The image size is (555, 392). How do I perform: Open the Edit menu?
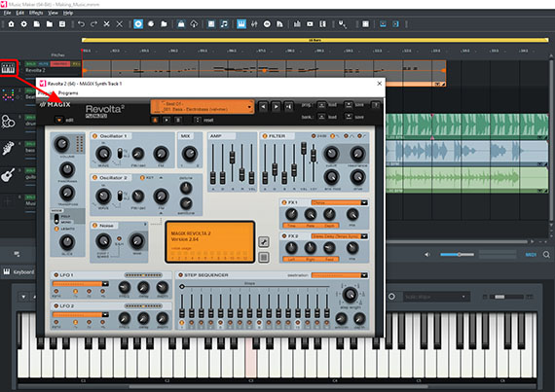click(x=20, y=13)
